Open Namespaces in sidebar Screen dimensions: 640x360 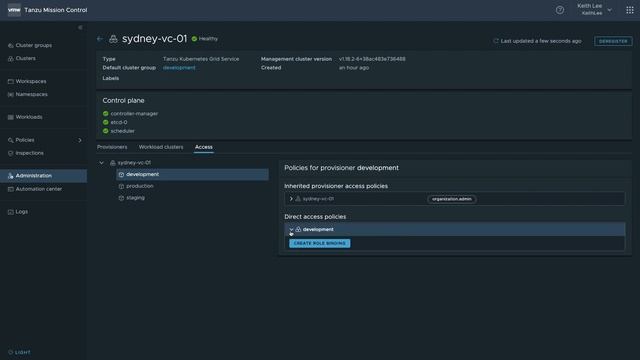point(31,94)
